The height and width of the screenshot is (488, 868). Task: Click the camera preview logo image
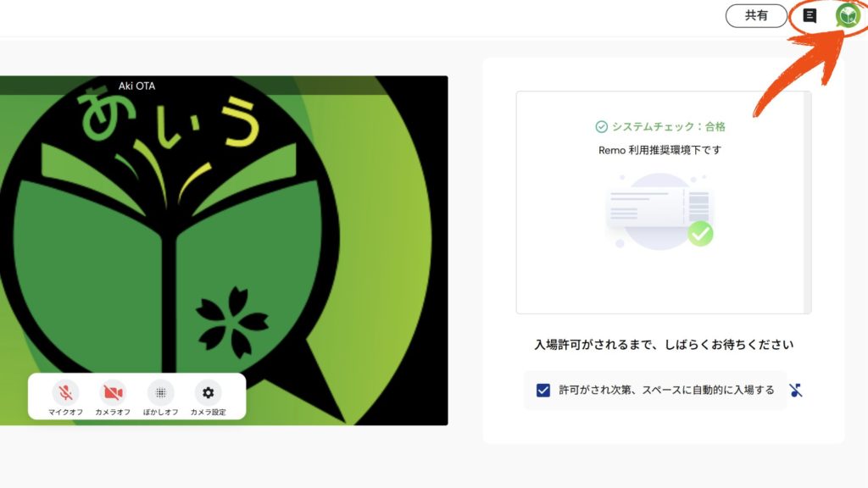(x=224, y=250)
